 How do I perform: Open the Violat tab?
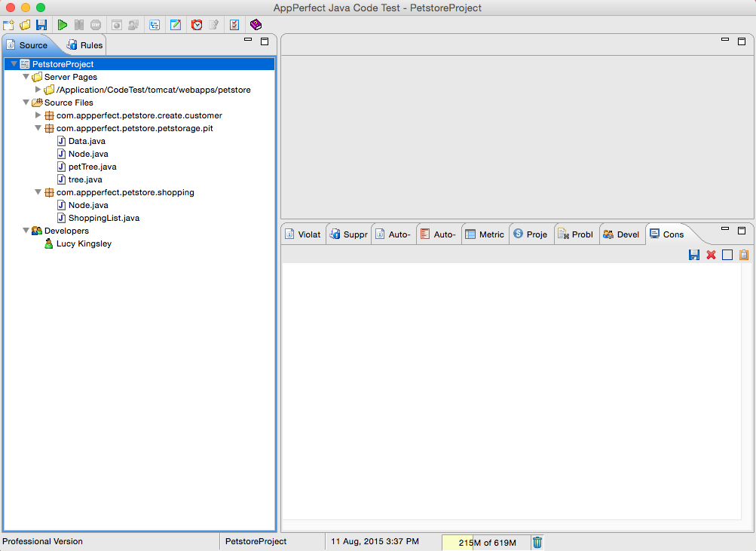[303, 234]
